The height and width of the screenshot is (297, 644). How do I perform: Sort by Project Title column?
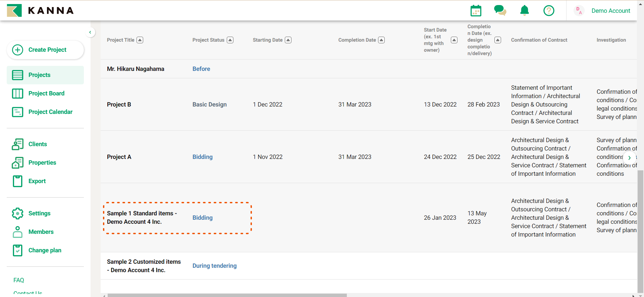(140, 40)
